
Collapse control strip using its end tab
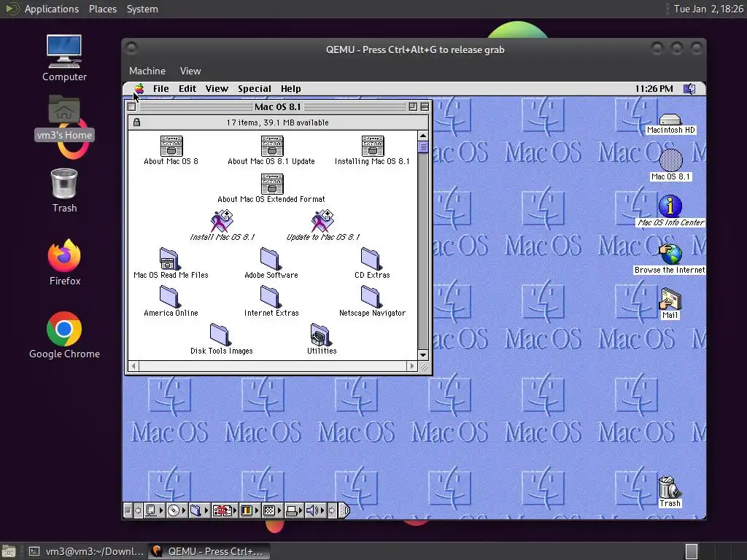(x=345, y=511)
